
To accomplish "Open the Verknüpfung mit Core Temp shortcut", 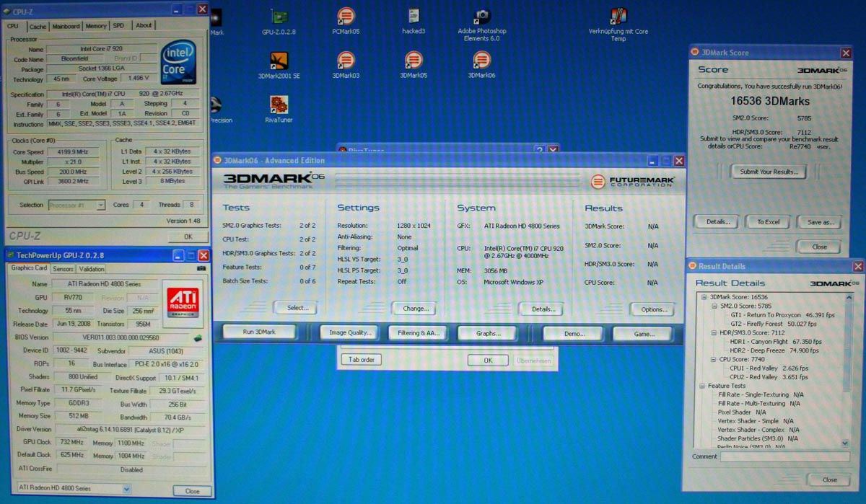I will (x=618, y=25).
